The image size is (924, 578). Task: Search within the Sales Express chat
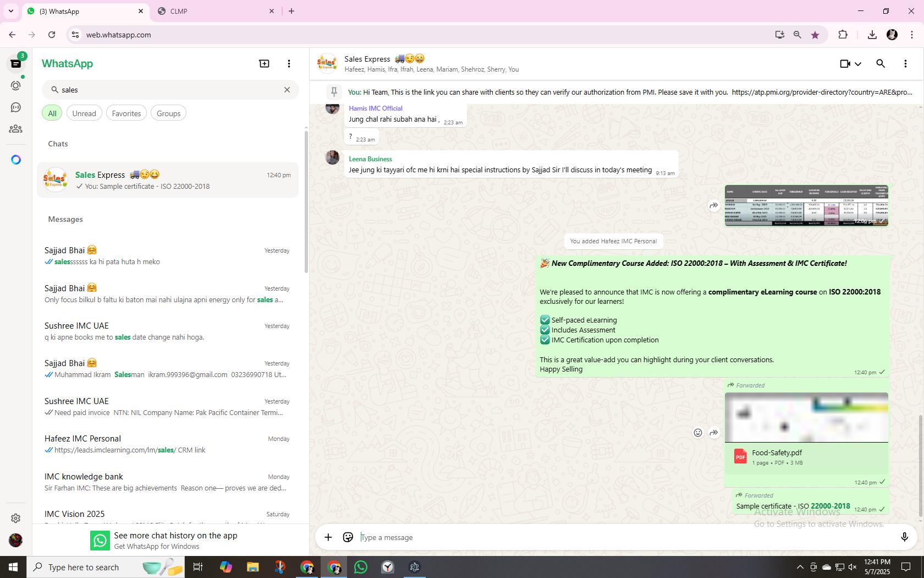(881, 63)
